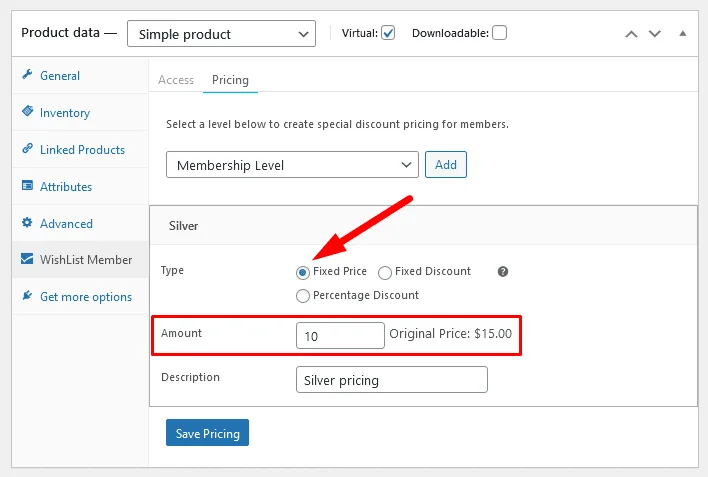The image size is (708, 477).
Task: Open the Membership Level dropdown
Action: 292,165
